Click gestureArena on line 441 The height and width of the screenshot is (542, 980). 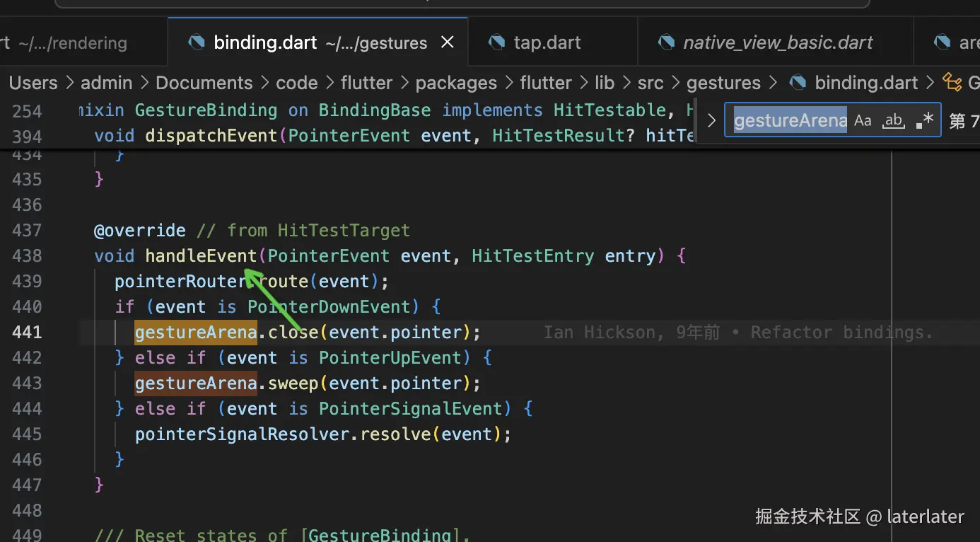coord(196,332)
